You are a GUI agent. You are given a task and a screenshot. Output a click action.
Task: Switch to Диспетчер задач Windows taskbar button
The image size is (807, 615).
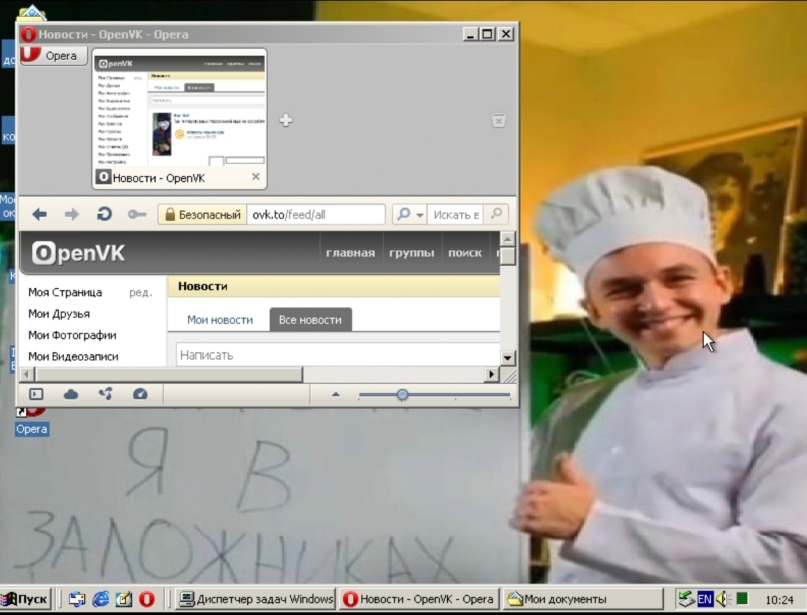(255, 599)
